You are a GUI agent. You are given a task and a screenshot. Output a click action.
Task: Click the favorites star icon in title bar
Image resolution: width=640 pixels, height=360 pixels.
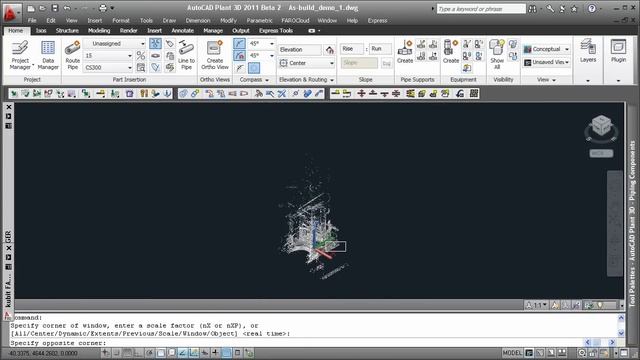[x=574, y=9]
